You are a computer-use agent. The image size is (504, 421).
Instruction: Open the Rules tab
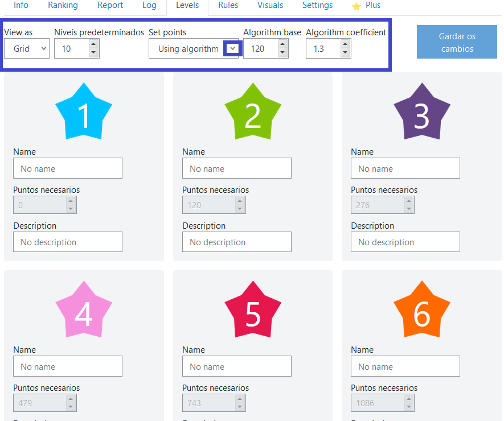point(228,6)
